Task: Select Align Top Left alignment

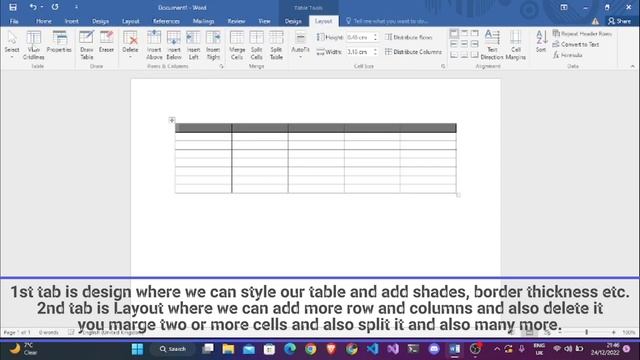Action: 454,33
